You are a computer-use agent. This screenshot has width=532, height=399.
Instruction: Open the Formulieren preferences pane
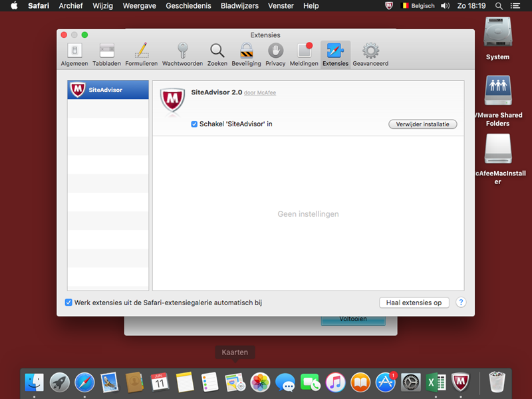pos(142,55)
